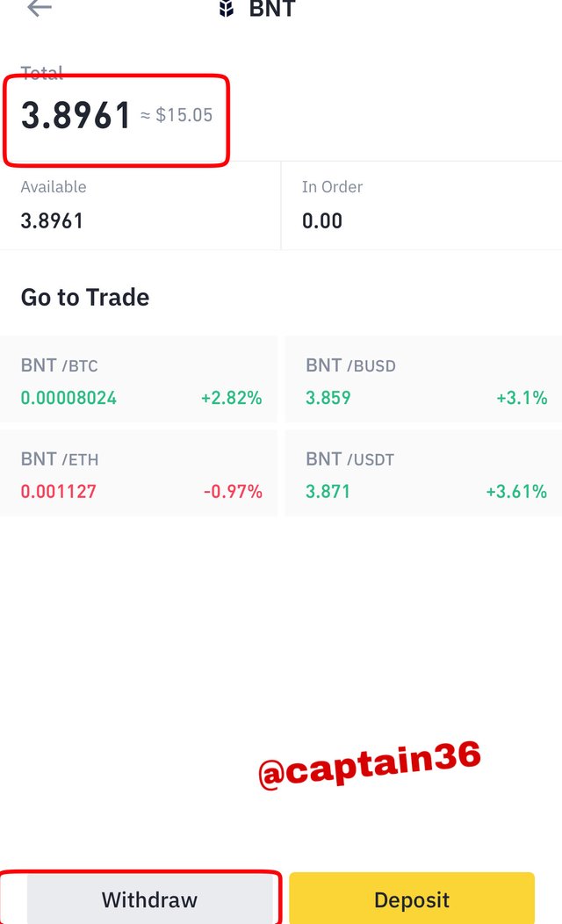Open the BNT/USDT trading pair
The image size is (562, 924).
(x=423, y=473)
